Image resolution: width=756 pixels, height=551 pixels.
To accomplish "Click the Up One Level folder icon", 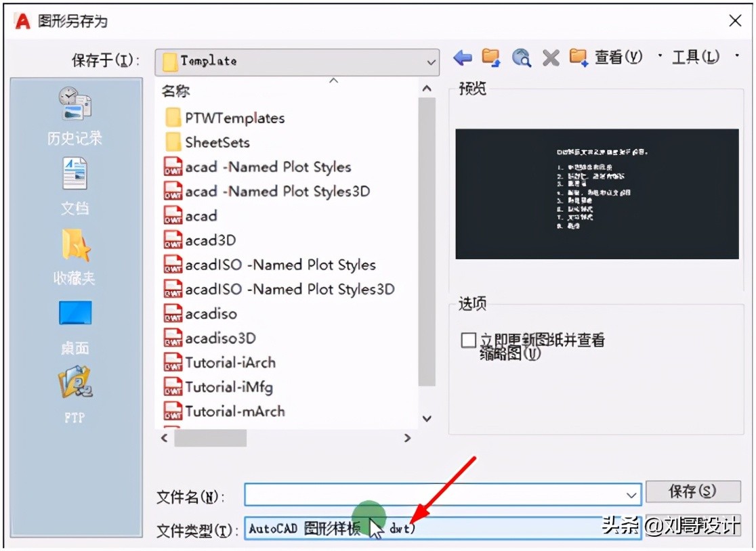I will coord(490,58).
